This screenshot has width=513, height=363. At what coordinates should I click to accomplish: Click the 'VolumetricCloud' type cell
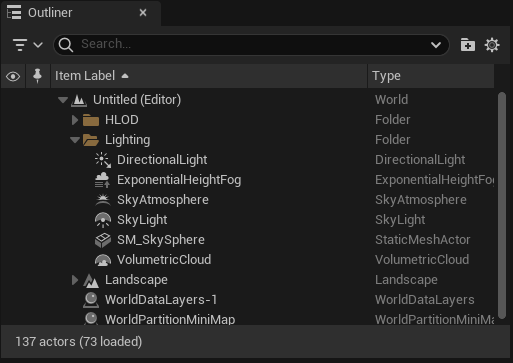422,260
